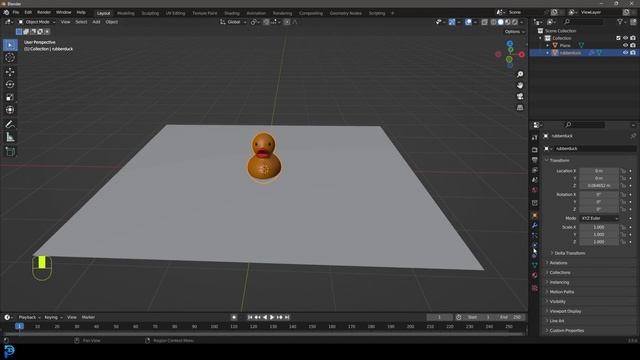Switch to Modeling workspace tab
The width and height of the screenshot is (640, 360).
126,13
